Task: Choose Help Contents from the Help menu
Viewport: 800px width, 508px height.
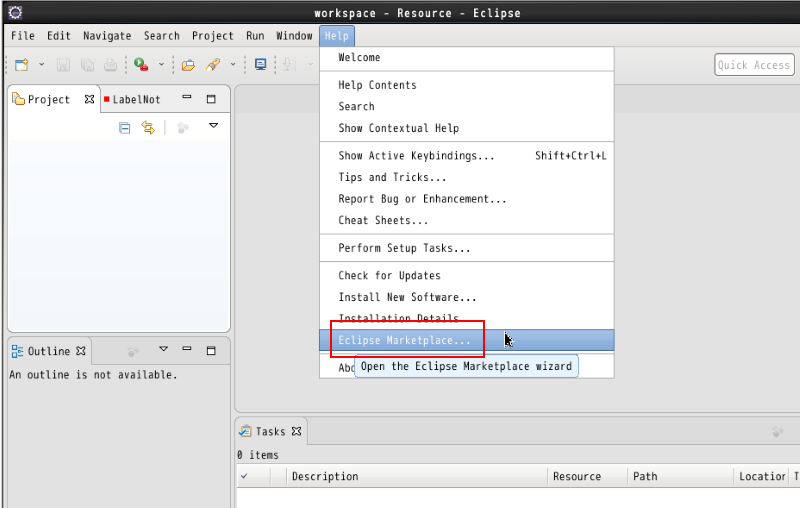Action: coord(467,85)
